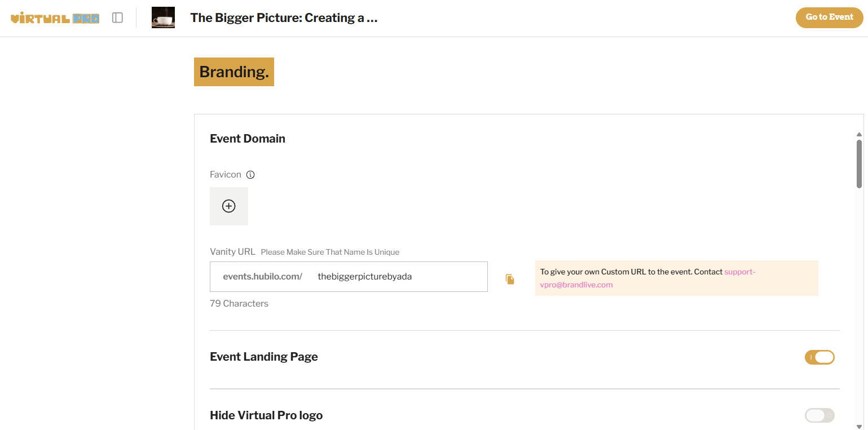Open support-vpro@brandlive.com email link
The image size is (868, 430).
point(647,278)
